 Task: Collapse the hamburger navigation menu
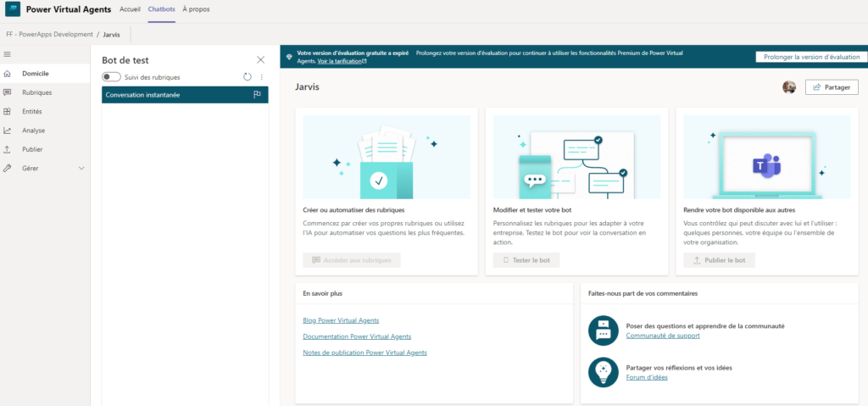coord(8,54)
